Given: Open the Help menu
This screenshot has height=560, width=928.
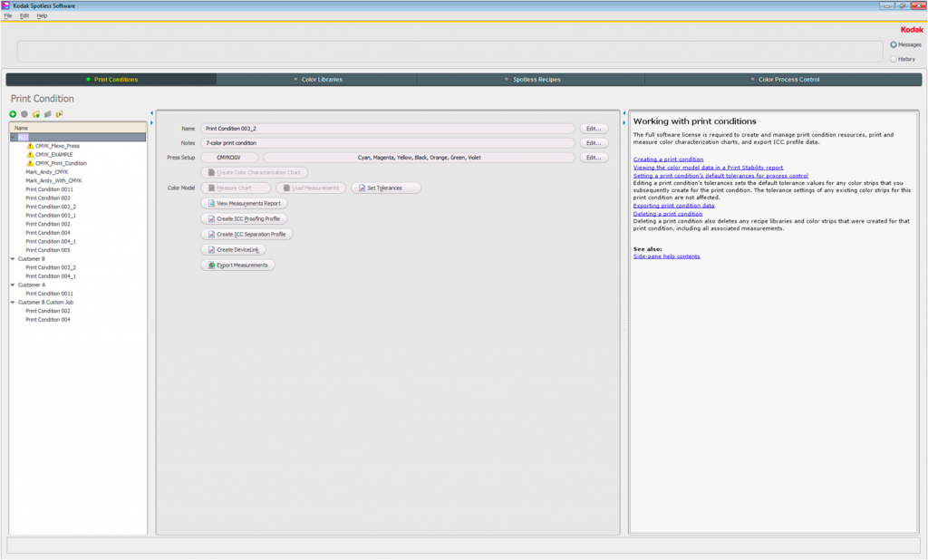Looking at the screenshot, I should 42,16.
